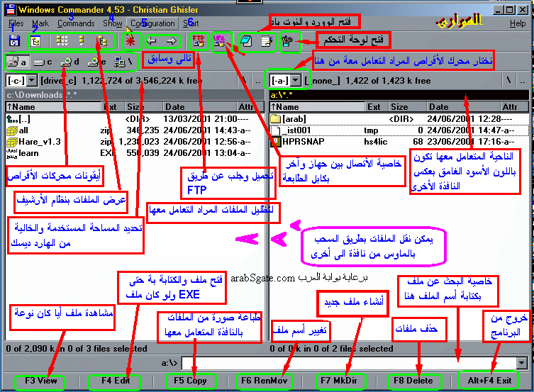The width and height of the screenshot is (534, 392).
Task: Open the Help menu
Action: tap(518, 23)
